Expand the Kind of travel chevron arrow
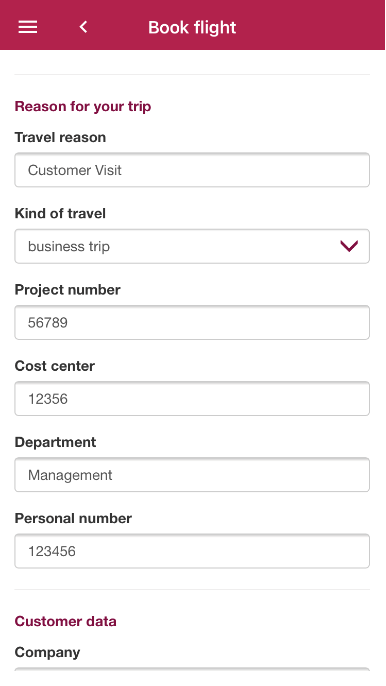 (x=349, y=246)
